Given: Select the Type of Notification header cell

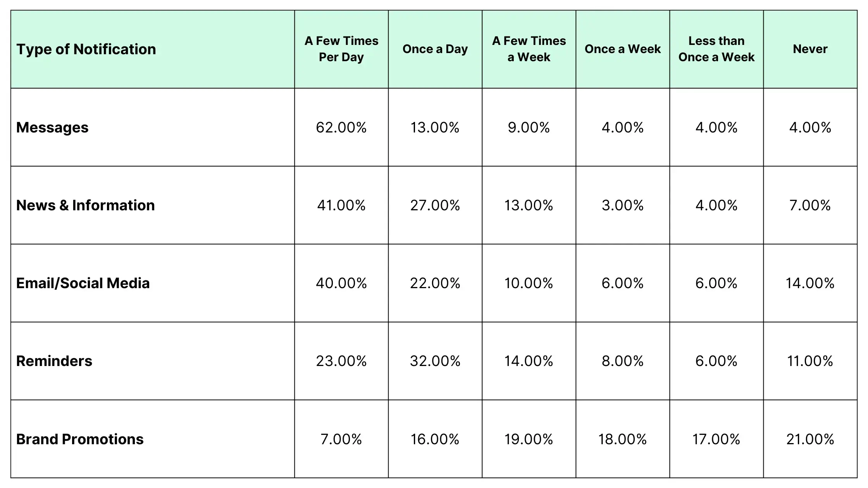Looking at the screenshot, I should tap(153, 49).
